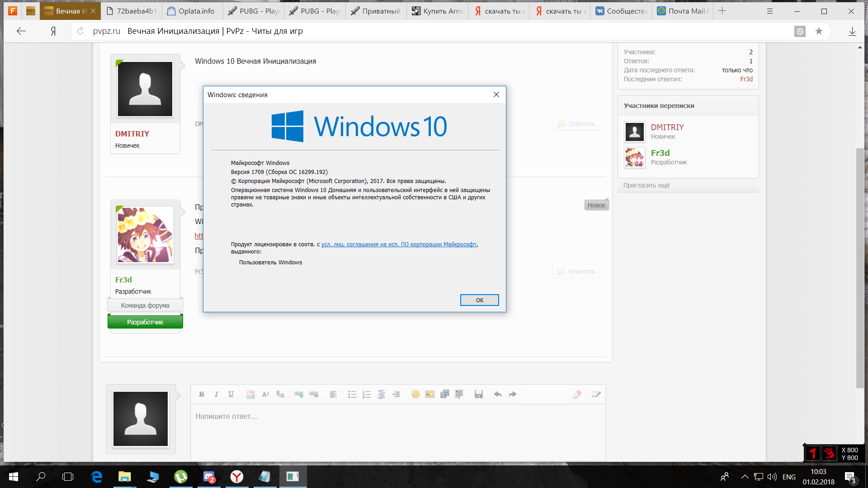Toggle italic formatting in reply editor
The height and width of the screenshot is (488, 868).
click(x=216, y=394)
